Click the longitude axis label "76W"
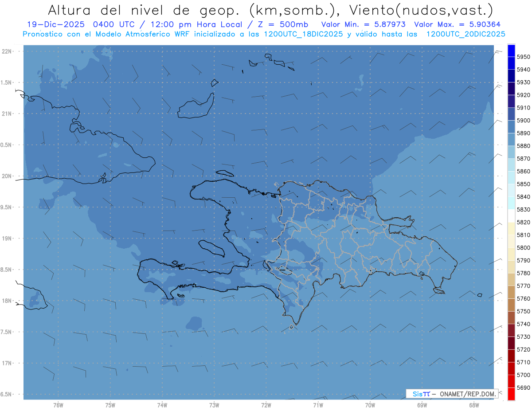The image size is (532, 411). click(58, 406)
